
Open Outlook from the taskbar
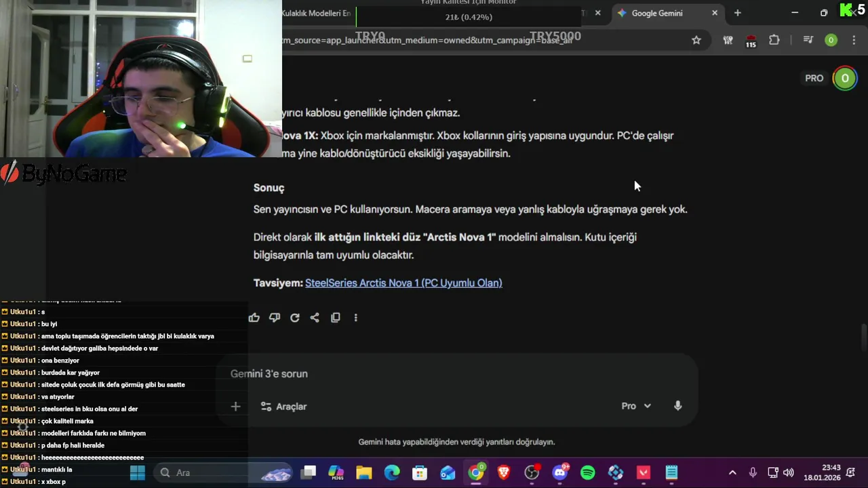pos(448,472)
